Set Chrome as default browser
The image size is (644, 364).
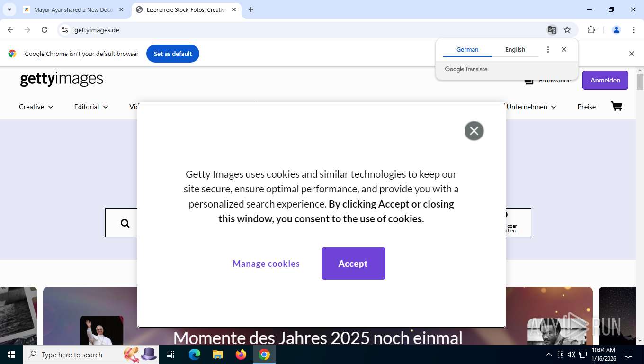(173, 54)
